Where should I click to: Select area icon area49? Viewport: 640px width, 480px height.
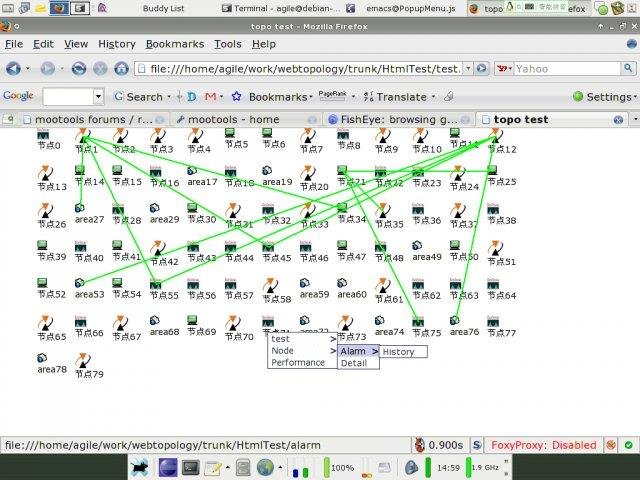pyautogui.click(x=417, y=245)
